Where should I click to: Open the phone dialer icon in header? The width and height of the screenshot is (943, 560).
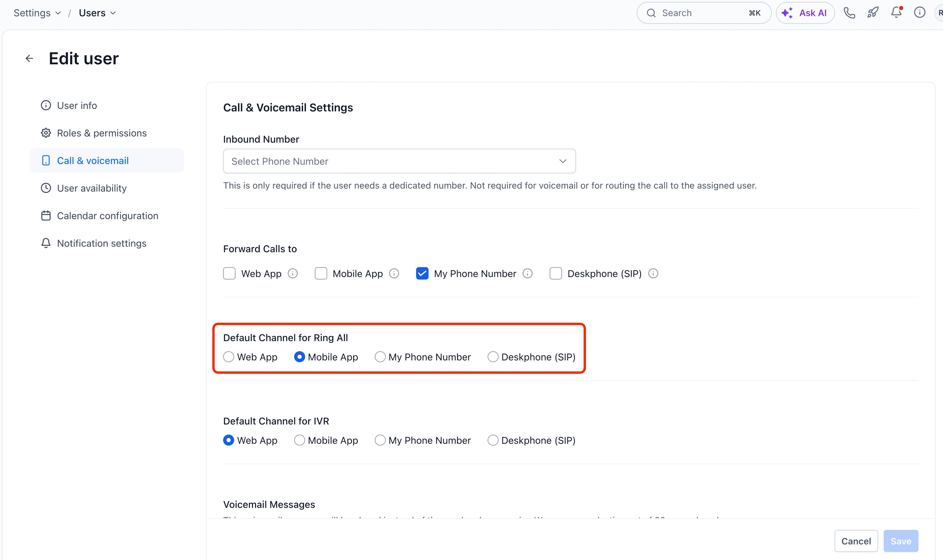[849, 13]
